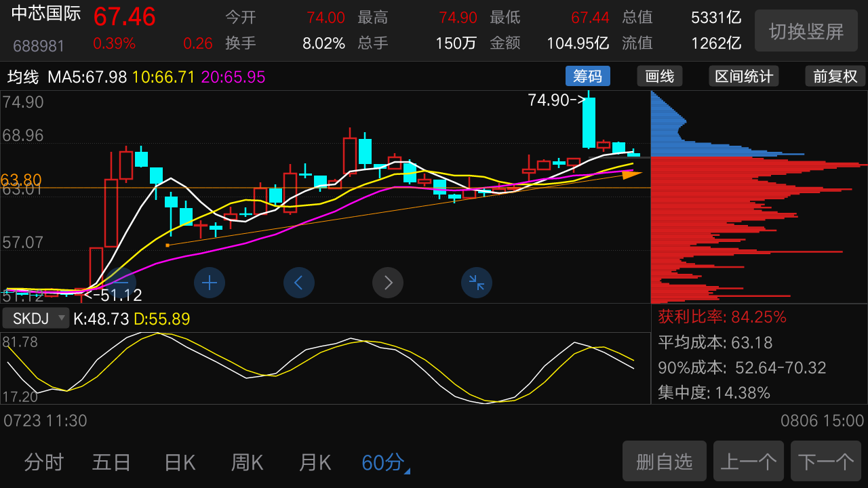Viewport: 868px width, 488px height.
Task: Open the SKDJ indicator dropdown
Action: 35,318
